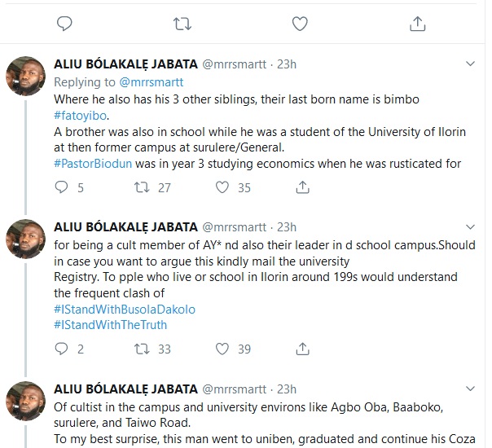
Task: Retweet the tweet with 33 retweets
Action: tap(143, 349)
